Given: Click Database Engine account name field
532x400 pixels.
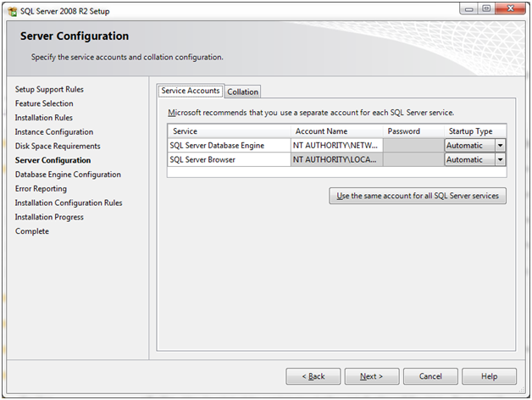Looking at the screenshot, I should tap(336, 145).
